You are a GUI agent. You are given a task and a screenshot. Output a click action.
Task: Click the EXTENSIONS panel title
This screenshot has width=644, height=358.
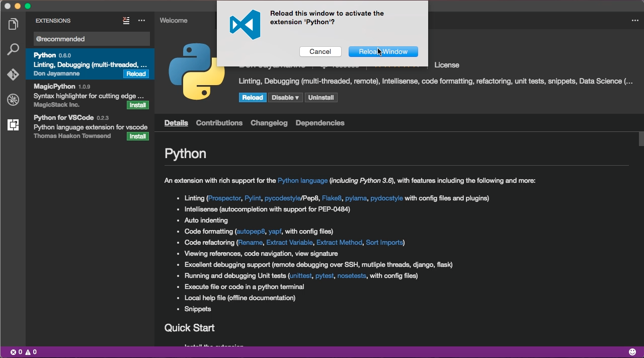tap(53, 21)
